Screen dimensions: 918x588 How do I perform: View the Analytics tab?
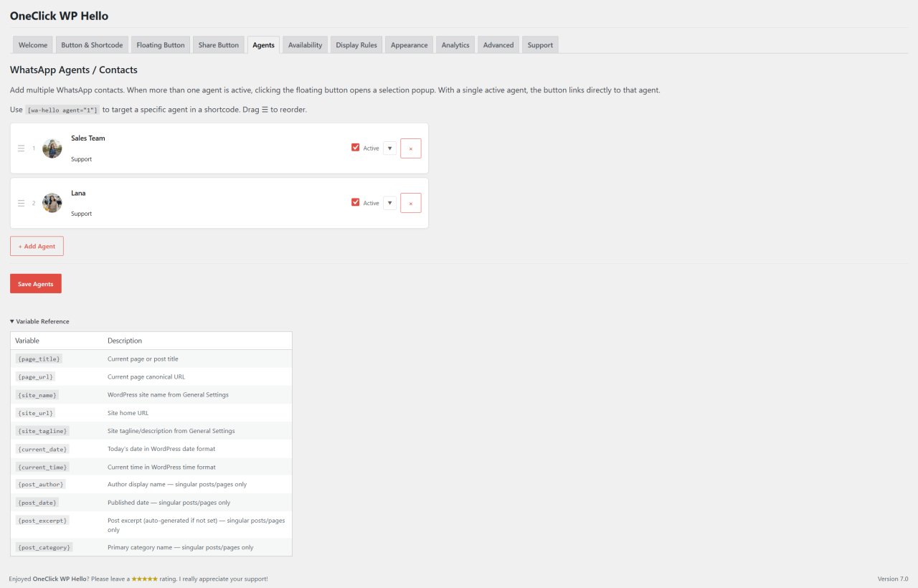point(455,44)
